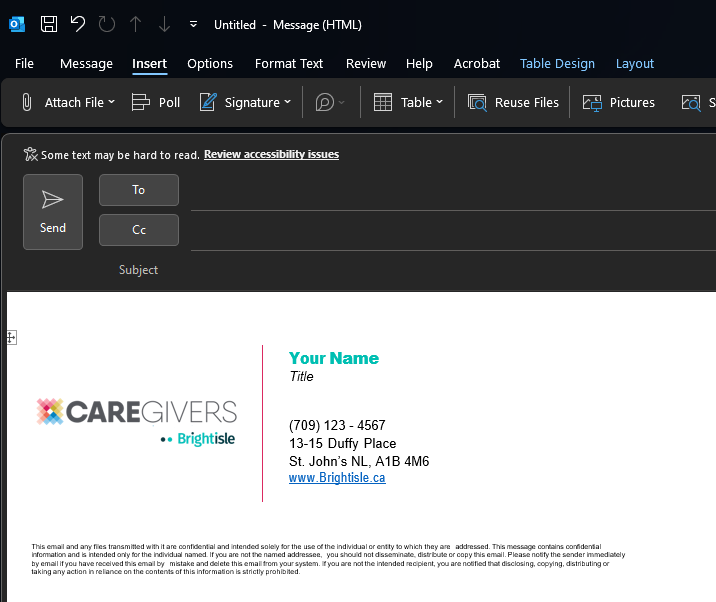Open the File menu
The image size is (716, 602).
(x=24, y=63)
